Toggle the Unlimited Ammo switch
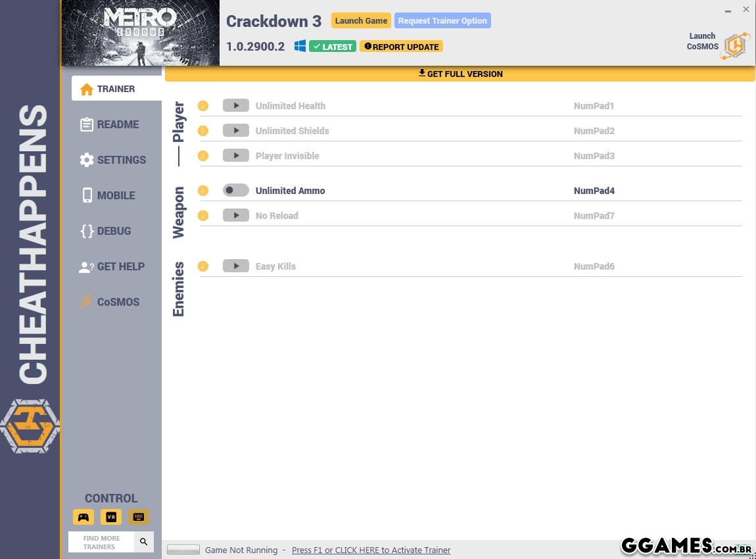 pos(235,191)
